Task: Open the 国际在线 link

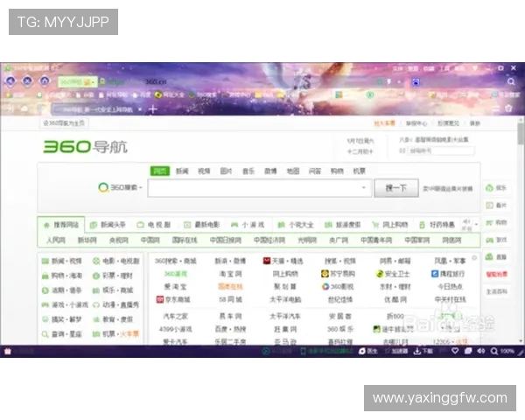Action: (x=185, y=240)
